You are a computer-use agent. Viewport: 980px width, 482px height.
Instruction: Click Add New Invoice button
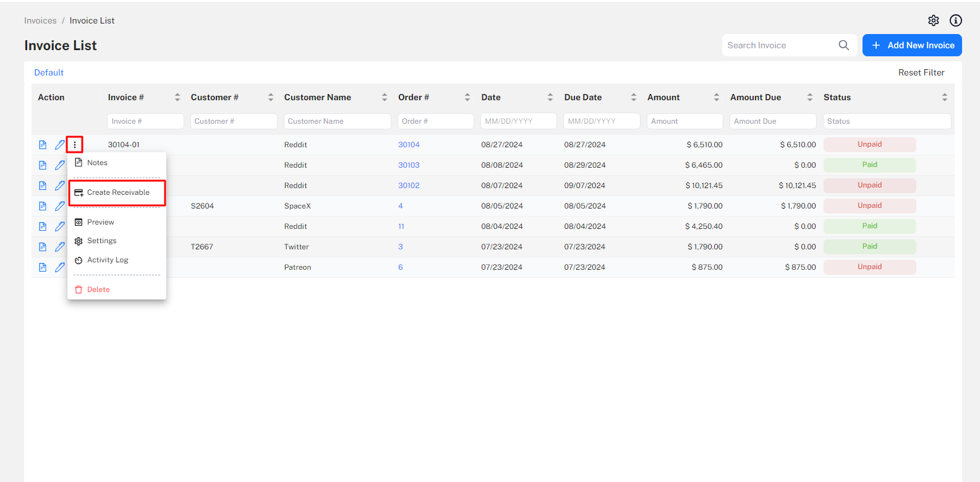point(912,45)
